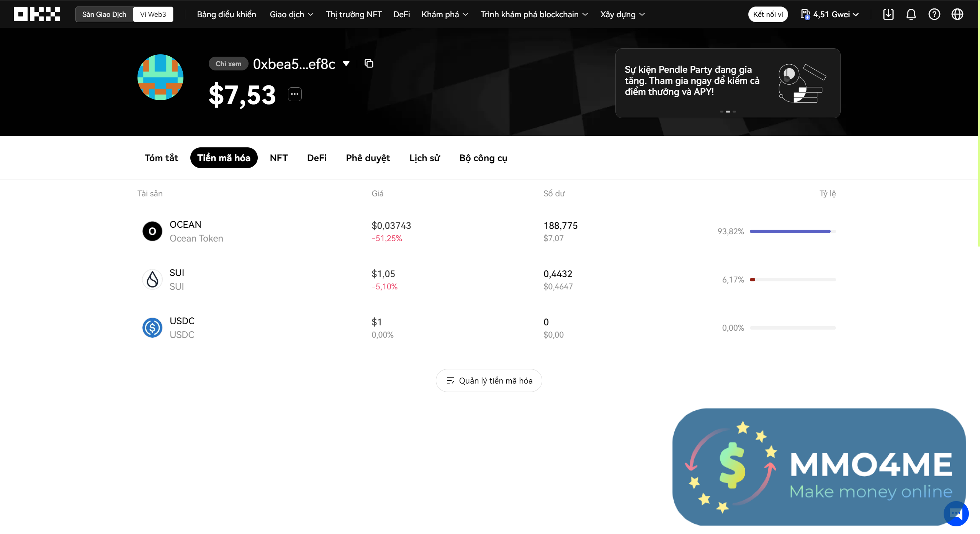Switch to Sàn Giao Dịch mode
The image size is (980, 534).
[104, 14]
